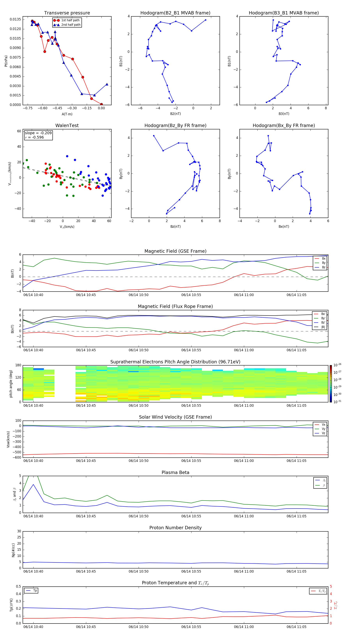The image size is (351, 644).
Task: Click the 'WalenTest' plot title
Action: tap(67, 125)
